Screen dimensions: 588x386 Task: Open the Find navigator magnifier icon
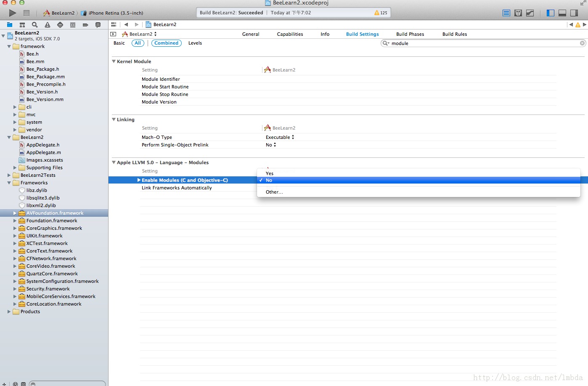35,25
